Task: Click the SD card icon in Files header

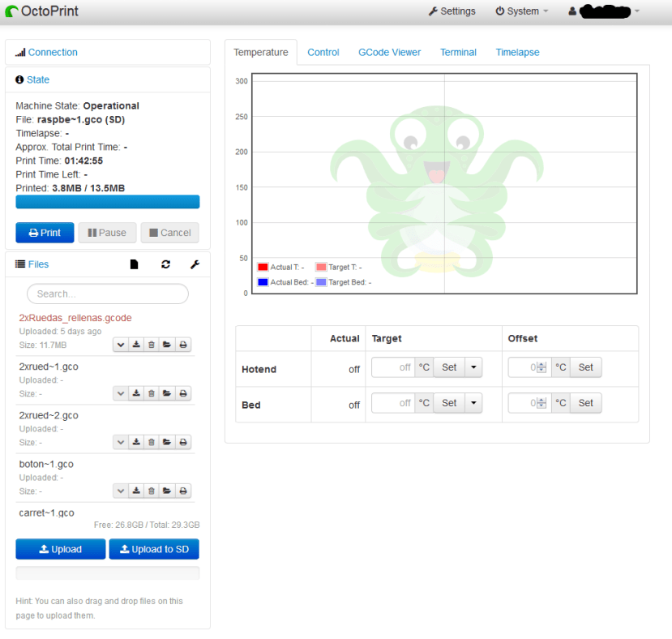Action: [x=134, y=264]
